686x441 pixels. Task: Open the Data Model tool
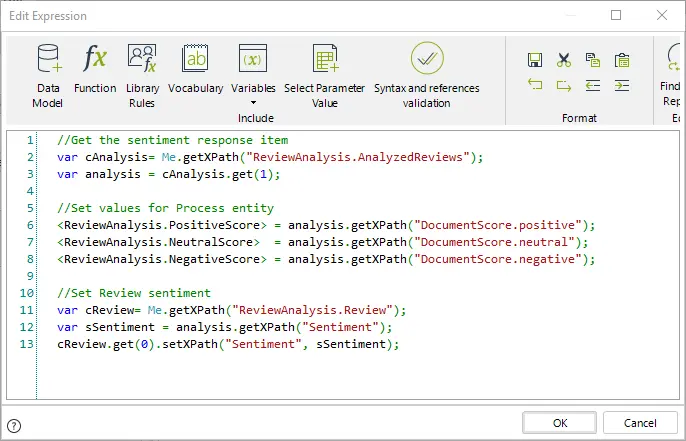pyautogui.click(x=48, y=76)
